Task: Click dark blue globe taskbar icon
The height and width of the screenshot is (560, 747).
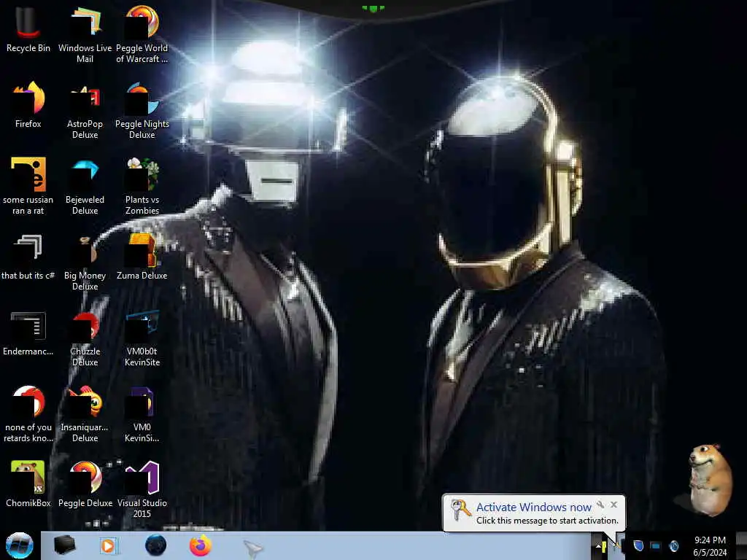Action: pyautogui.click(x=155, y=545)
